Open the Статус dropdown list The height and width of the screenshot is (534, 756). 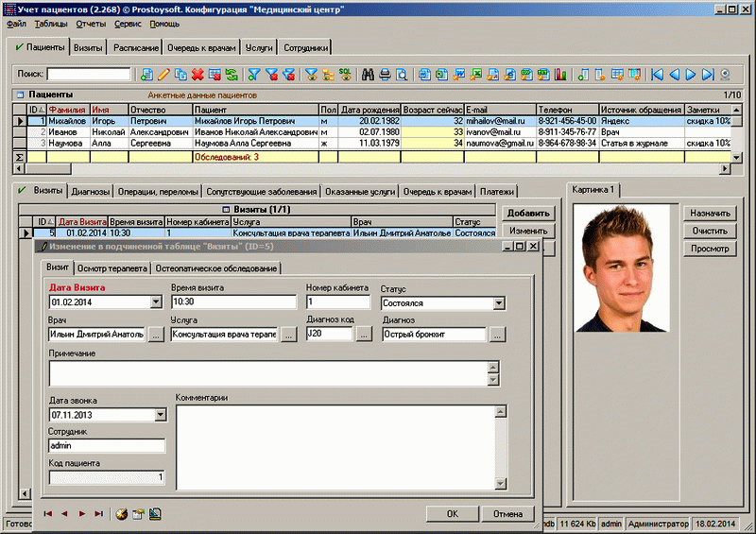click(x=499, y=303)
